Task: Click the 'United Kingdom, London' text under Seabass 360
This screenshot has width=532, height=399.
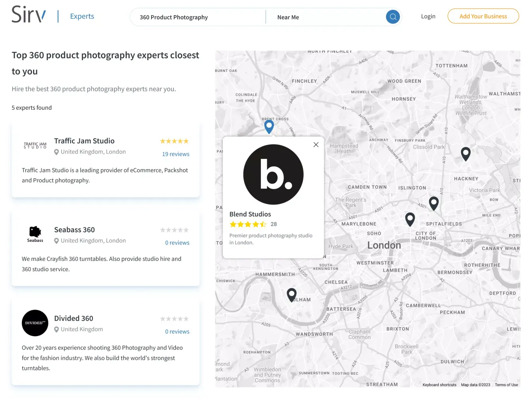Action: (93, 241)
